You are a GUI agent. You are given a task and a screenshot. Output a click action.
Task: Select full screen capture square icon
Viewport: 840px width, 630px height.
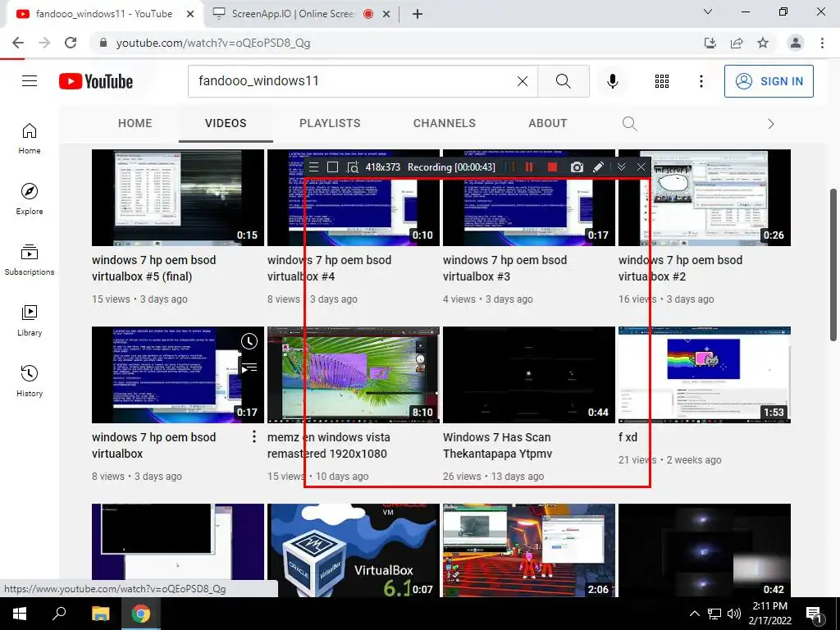click(x=332, y=167)
